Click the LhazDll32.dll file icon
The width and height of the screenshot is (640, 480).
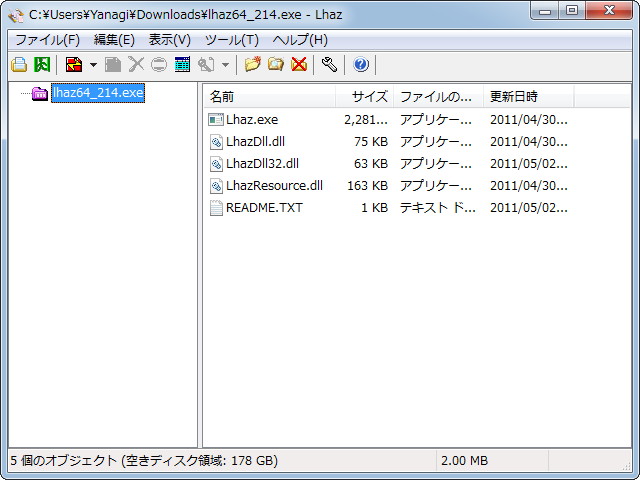coord(216,164)
